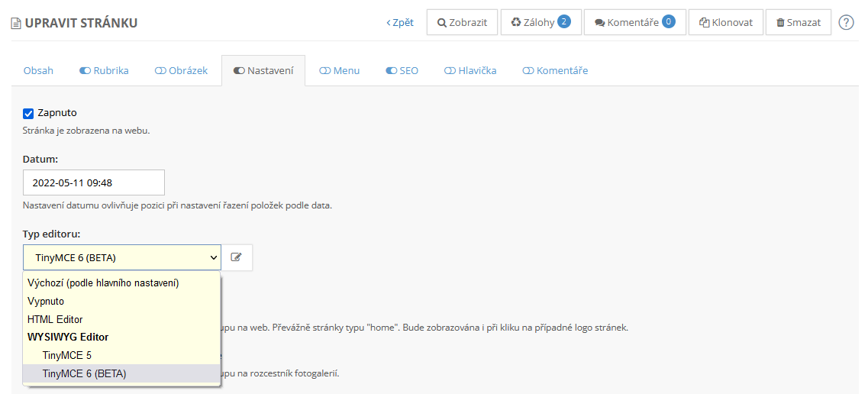Click the edit icon beside editor type

coord(237,257)
